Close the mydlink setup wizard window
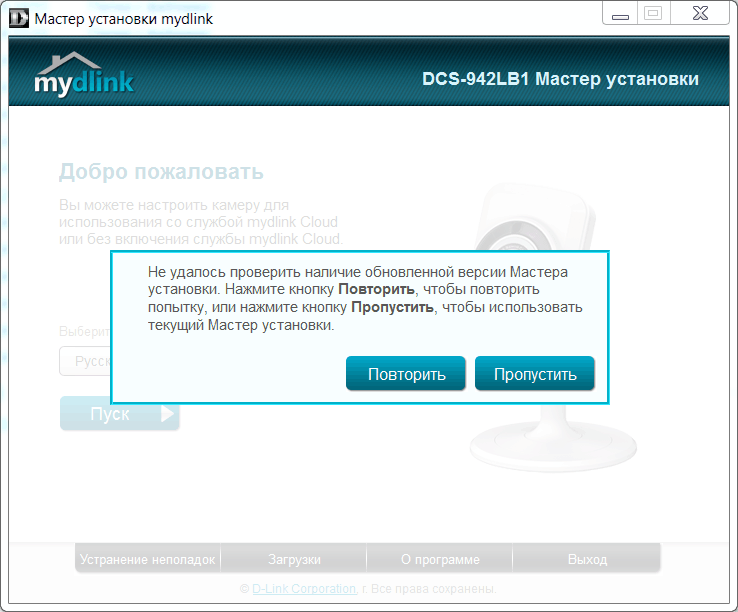The image size is (738, 612). click(x=700, y=14)
